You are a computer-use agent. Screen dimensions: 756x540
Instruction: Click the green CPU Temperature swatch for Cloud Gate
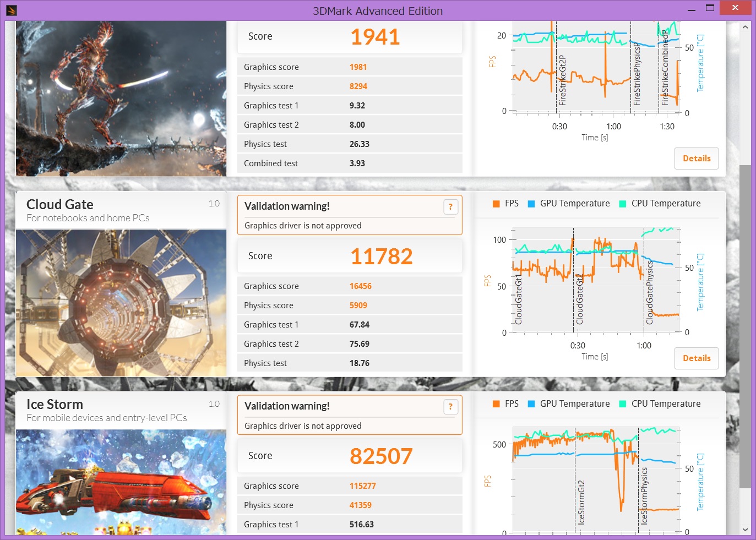tap(623, 204)
